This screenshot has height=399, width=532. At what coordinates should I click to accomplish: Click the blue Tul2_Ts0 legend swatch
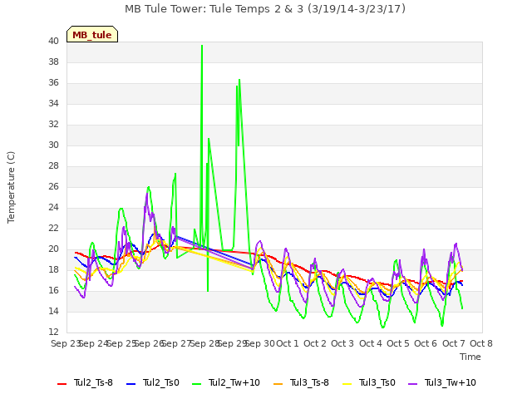tap(131, 384)
